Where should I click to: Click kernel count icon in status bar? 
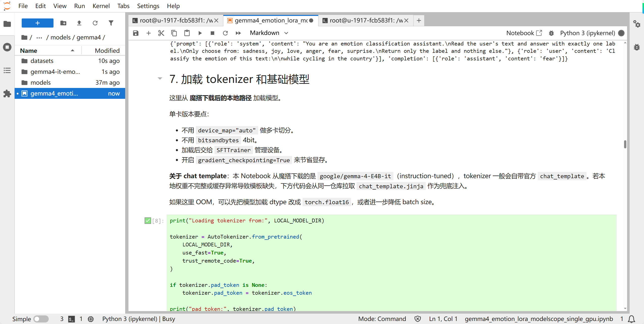click(91, 319)
